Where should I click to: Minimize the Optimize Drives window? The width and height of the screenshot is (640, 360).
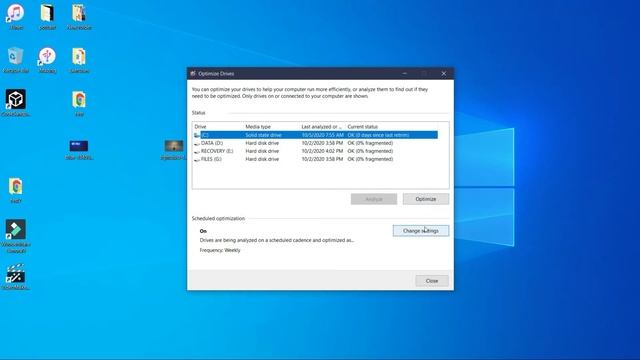pyautogui.click(x=404, y=73)
